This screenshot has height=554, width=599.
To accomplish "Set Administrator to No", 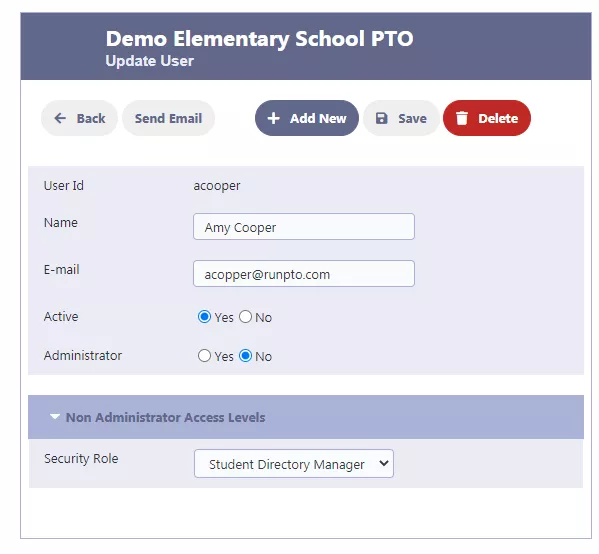I will 245,356.
